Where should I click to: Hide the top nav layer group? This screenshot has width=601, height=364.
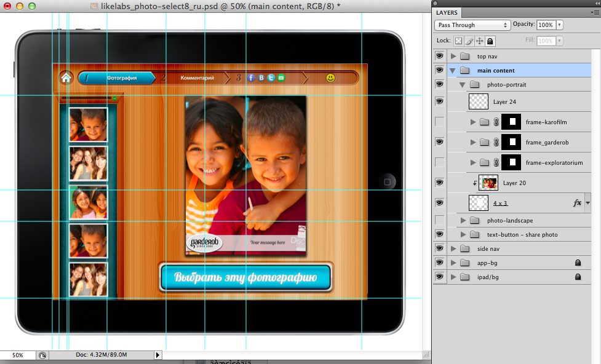point(439,56)
